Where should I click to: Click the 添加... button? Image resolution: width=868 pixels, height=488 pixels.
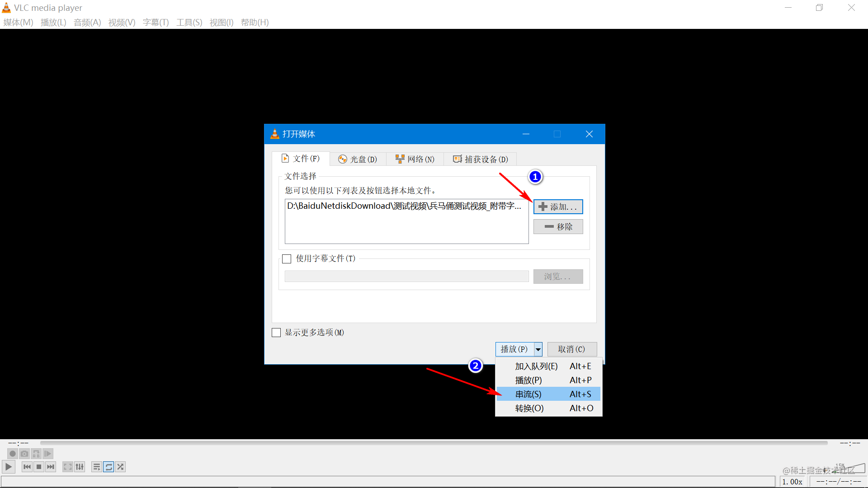click(x=558, y=207)
